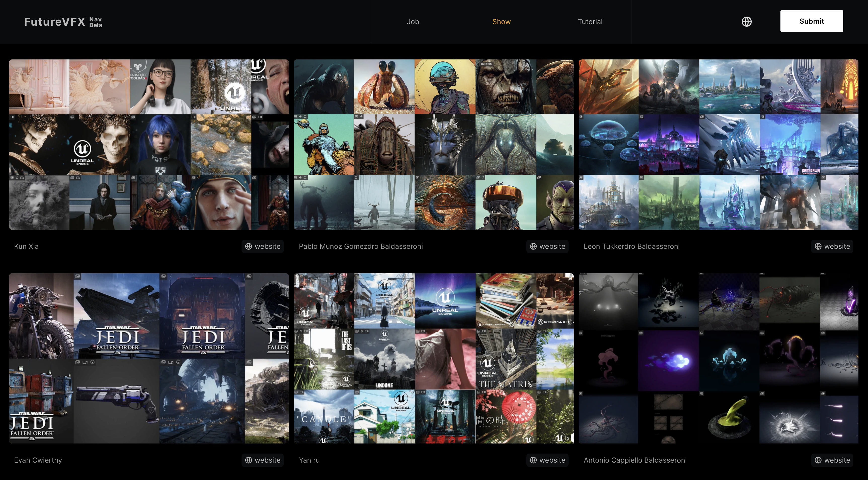The image size is (868, 480).
Task: Open the orc face with fangs thumbnail
Action: coord(505,87)
